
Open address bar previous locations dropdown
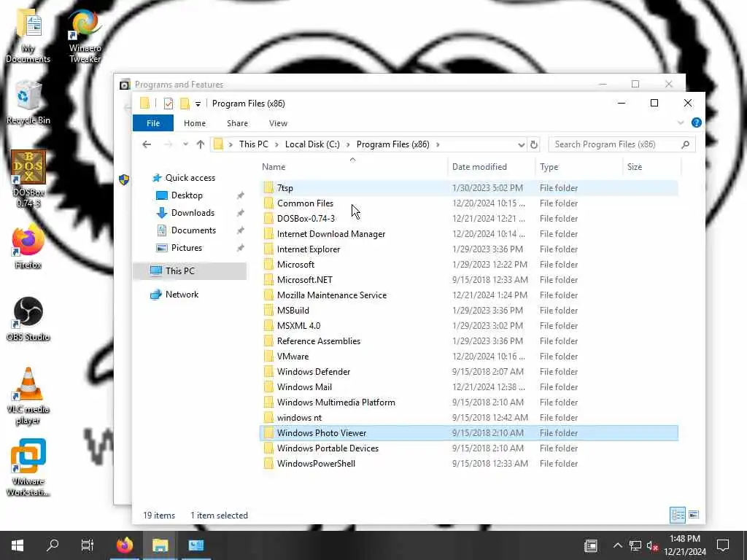click(x=521, y=144)
